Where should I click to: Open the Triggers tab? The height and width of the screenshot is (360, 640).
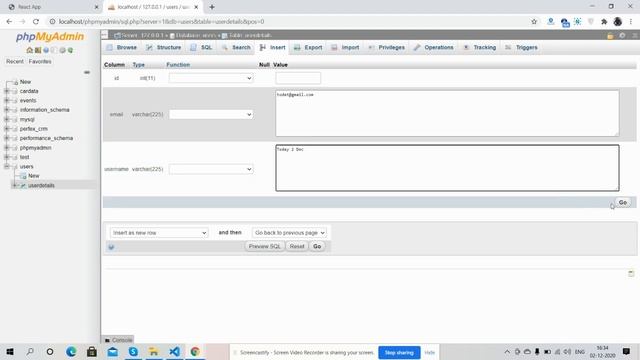[x=521, y=47]
